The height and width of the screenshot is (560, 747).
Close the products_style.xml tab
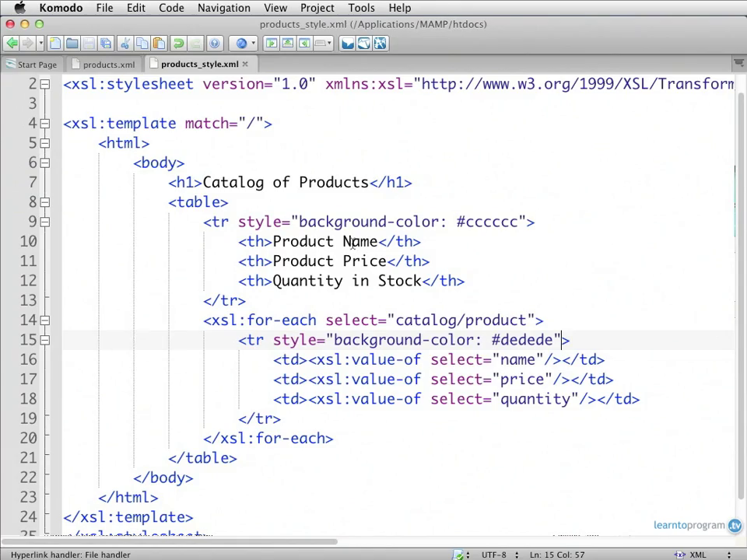245,64
